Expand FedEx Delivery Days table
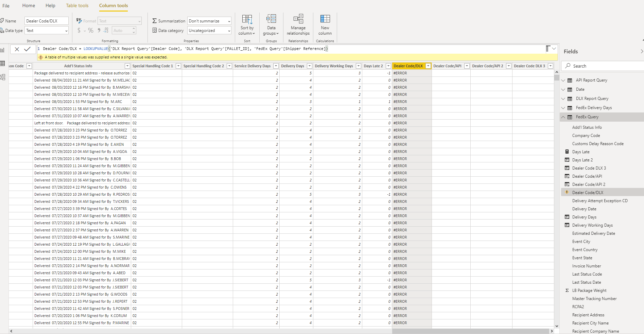Screen dimensions: 644x334 click(563, 108)
